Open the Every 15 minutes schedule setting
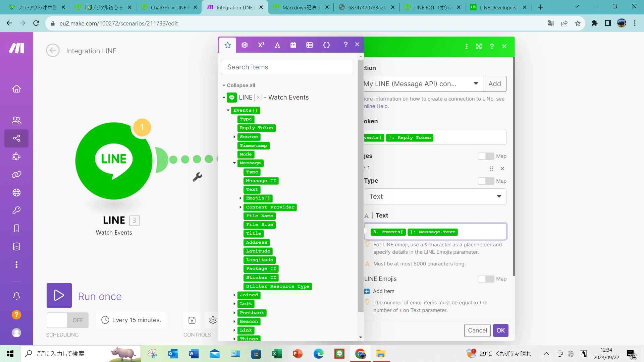 point(131,320)
